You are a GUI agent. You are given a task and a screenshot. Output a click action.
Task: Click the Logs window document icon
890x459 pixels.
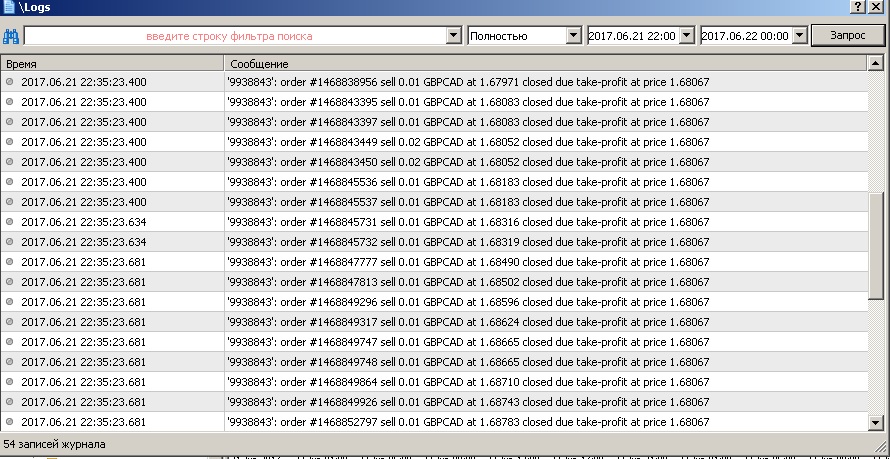pyautogui.click(x=9, y=7)
